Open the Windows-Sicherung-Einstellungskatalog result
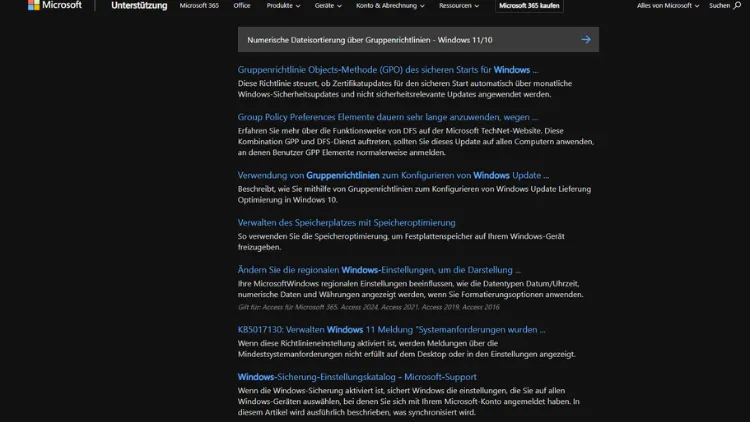Screen dimensions: 750x422 coord(357,377)
